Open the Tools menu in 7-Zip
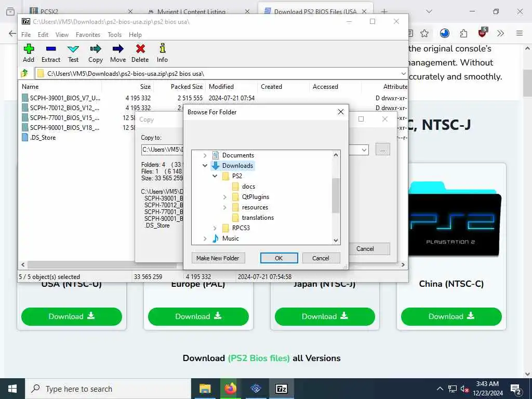Image resolution: width=532 pixels, height=399 pixels. click(115, 35)
